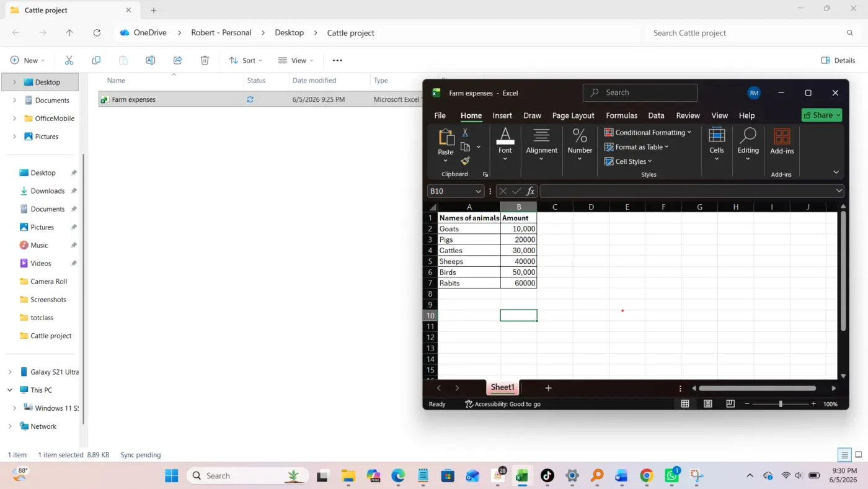Open the Add-ins button in Excel ribbon
The width and height of the screenshot is (868, 489).
coord(782,141)
